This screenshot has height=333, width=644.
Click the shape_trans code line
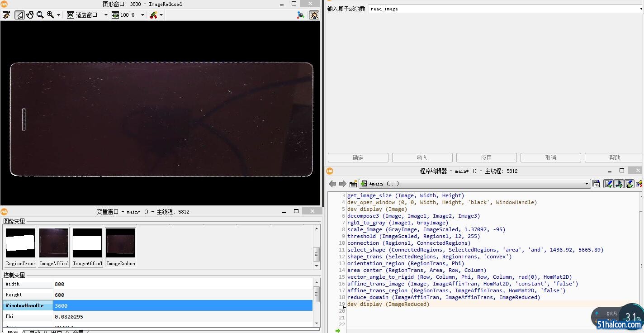[x=429, y=257]
